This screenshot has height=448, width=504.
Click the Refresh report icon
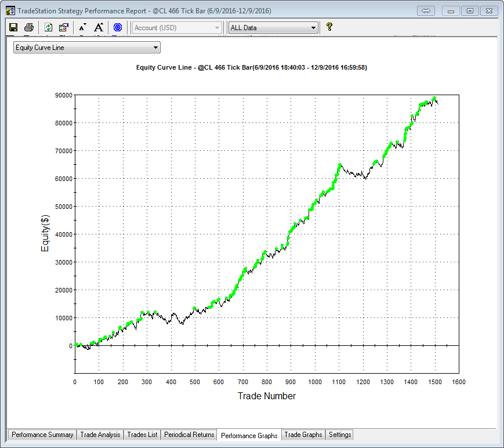coord(49,27)
